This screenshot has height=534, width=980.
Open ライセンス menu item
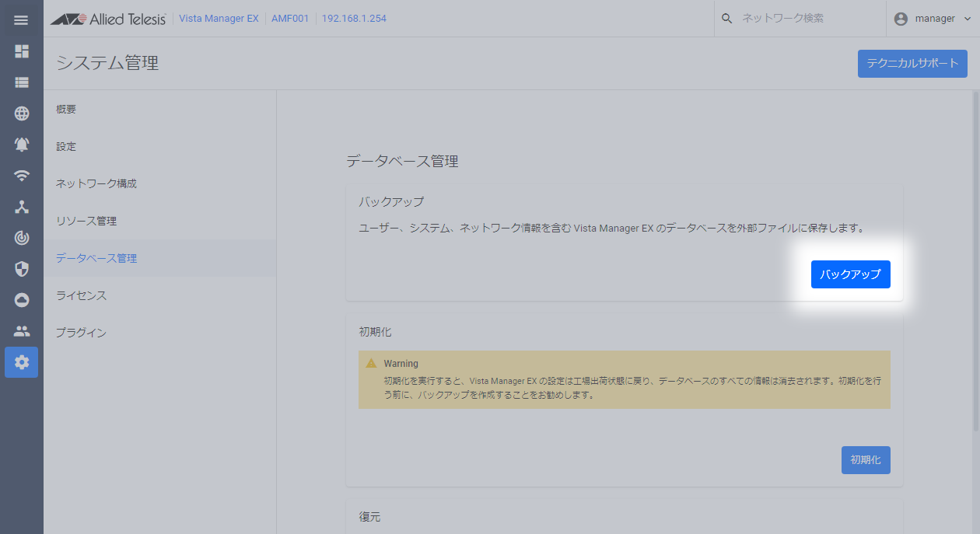click(x=81, y=296)
